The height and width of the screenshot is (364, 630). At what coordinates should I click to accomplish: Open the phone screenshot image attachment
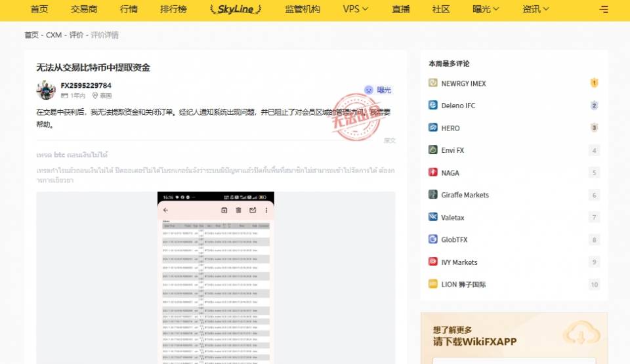point(216,277)
